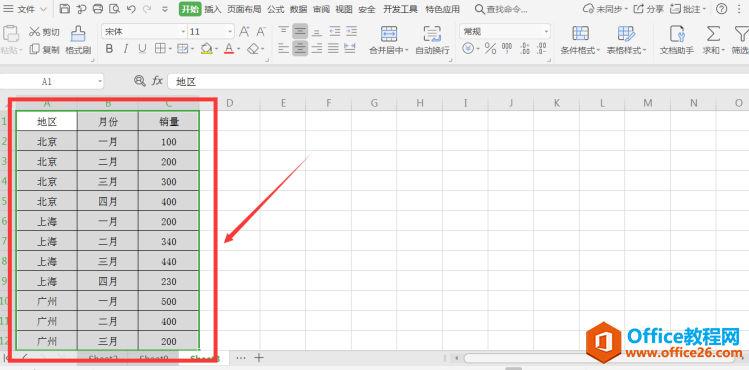
Task: Toggle top vertical alignment
Action: click(284, 32)
